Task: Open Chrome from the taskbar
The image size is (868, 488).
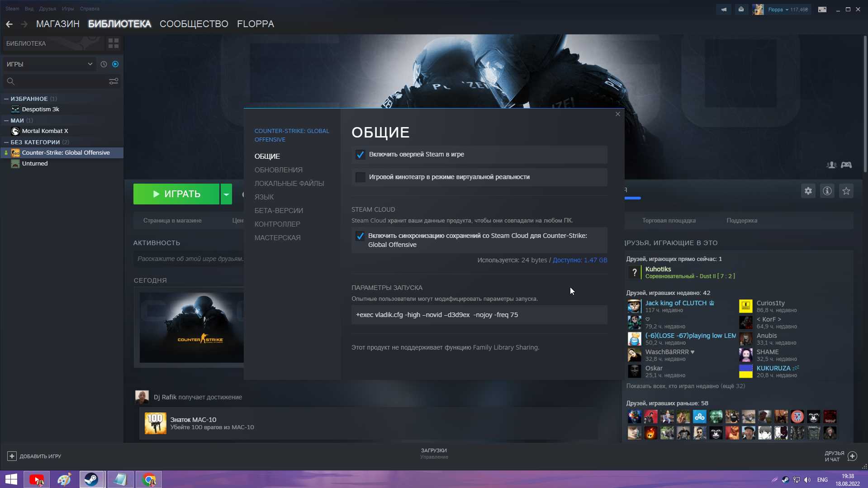Action: [x=149, y=479]
